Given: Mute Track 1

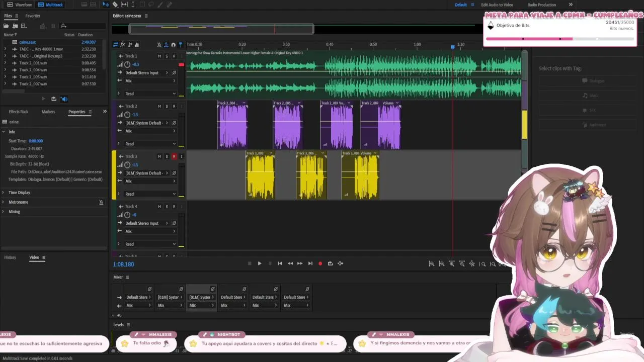Looking at the screenshot, I should coord(159,56).
